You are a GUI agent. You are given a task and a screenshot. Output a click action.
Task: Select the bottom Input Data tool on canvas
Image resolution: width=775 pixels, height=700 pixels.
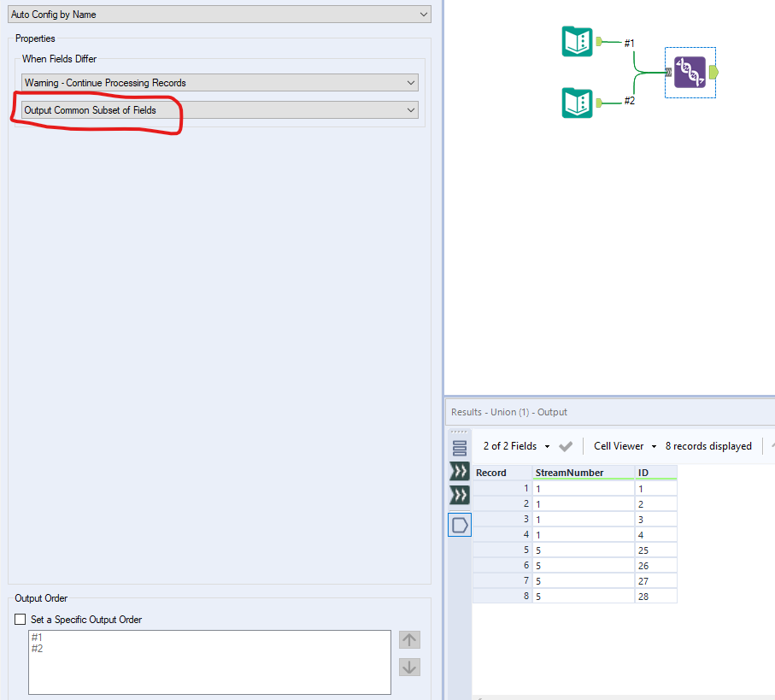(577, 103)
